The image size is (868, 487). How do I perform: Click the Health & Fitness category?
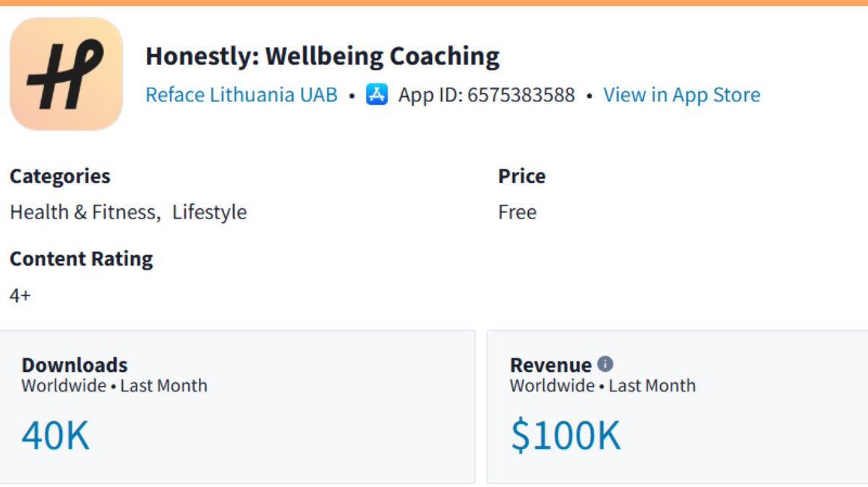pyautogui.click(x=83, y=212)
